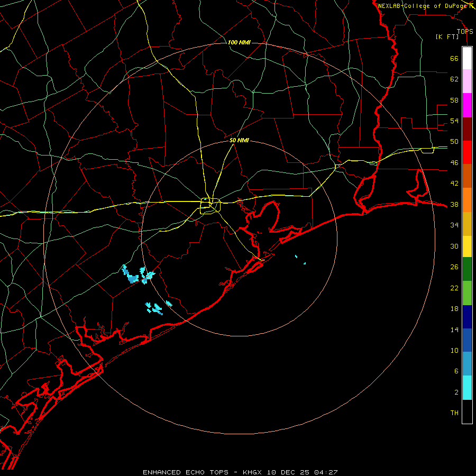Image resolution: width=476 pixels, height=476 pixels.
Task: Click the "100 NMI" range ring label
Action: (x=239, y=42)
